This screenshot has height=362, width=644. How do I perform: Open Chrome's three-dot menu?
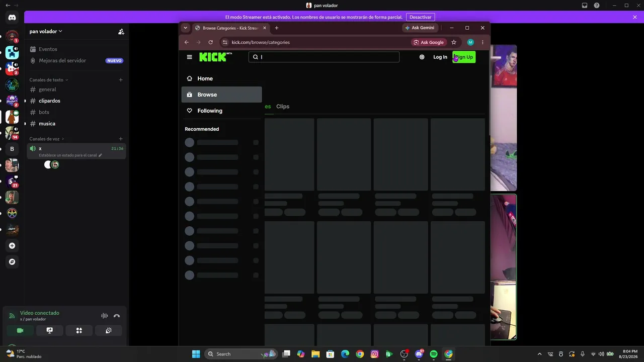482,42
